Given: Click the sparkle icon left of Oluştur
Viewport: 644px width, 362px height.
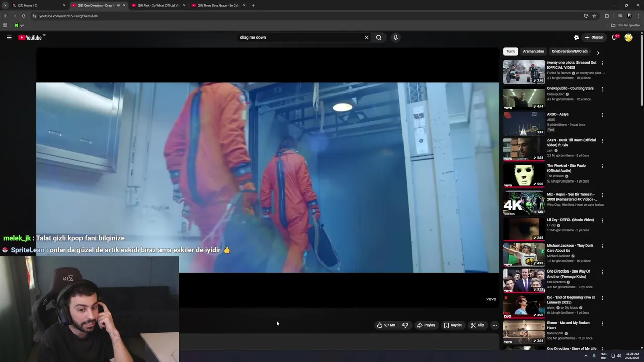Looking at the screenshot, I should click(x=576, y=37).
